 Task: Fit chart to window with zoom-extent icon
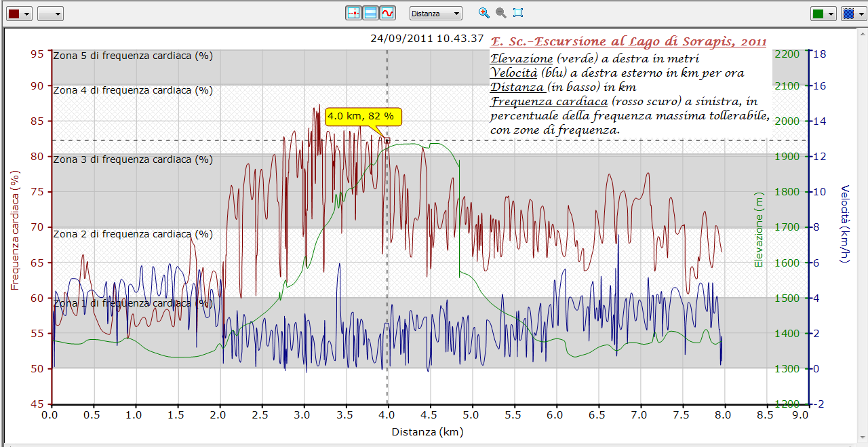(x=518, y=13)
